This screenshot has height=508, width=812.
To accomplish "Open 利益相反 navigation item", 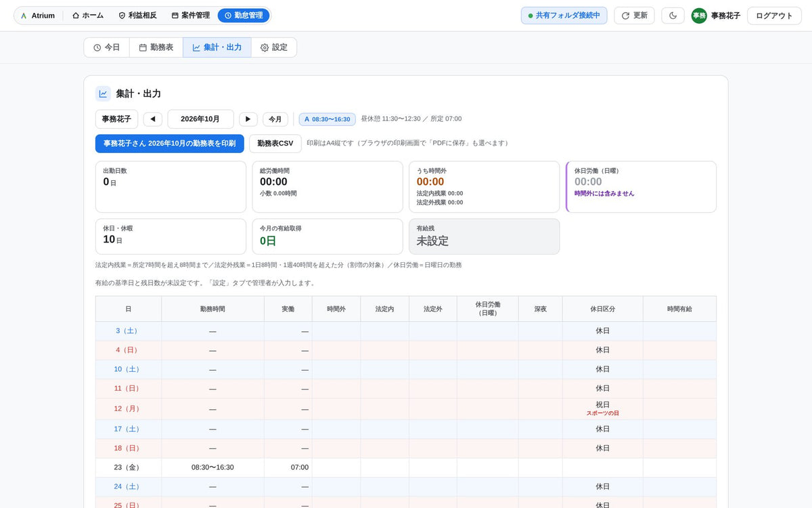I will coord(137,16).
